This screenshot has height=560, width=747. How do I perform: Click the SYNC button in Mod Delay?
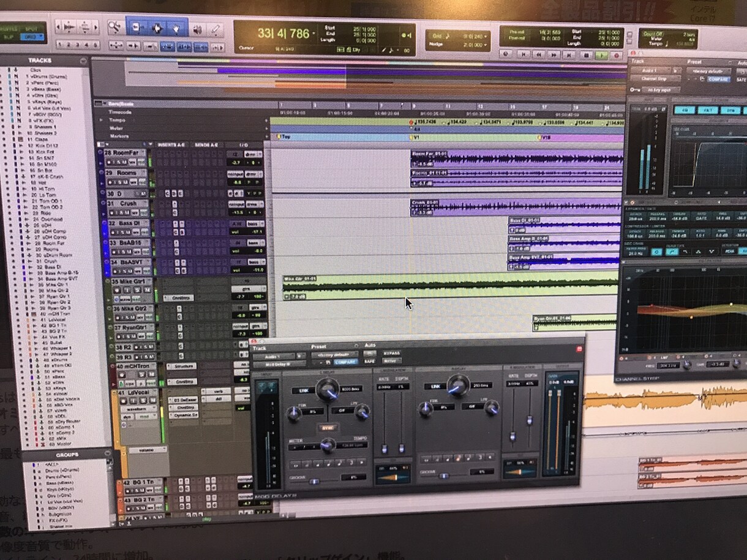point(329,427)
